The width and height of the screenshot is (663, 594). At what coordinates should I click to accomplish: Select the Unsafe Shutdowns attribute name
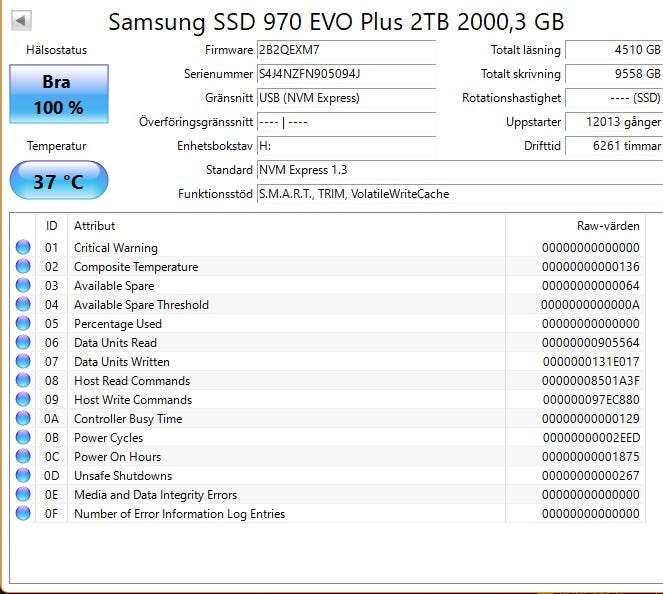123,476
